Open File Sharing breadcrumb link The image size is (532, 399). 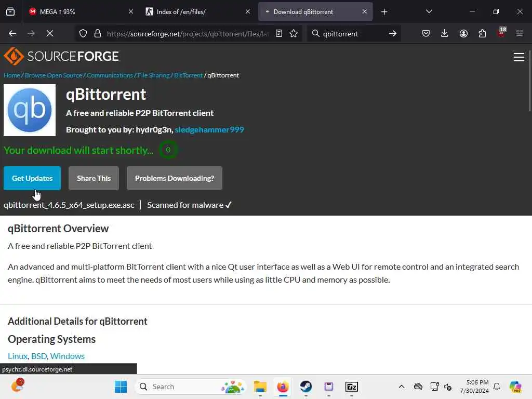point(153,75)
